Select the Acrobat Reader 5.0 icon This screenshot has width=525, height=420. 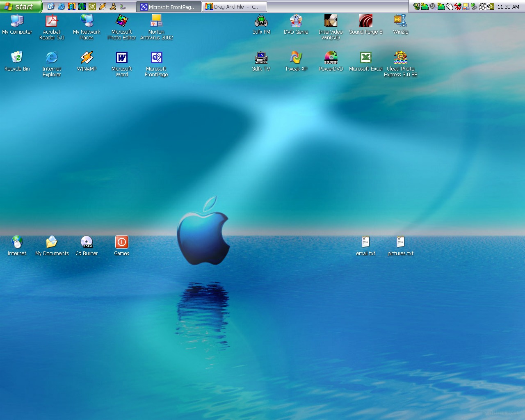pos(52,27)
